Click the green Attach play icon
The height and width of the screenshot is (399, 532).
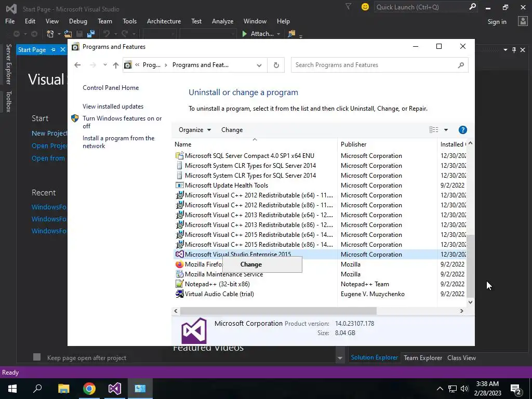pos(244,34)
